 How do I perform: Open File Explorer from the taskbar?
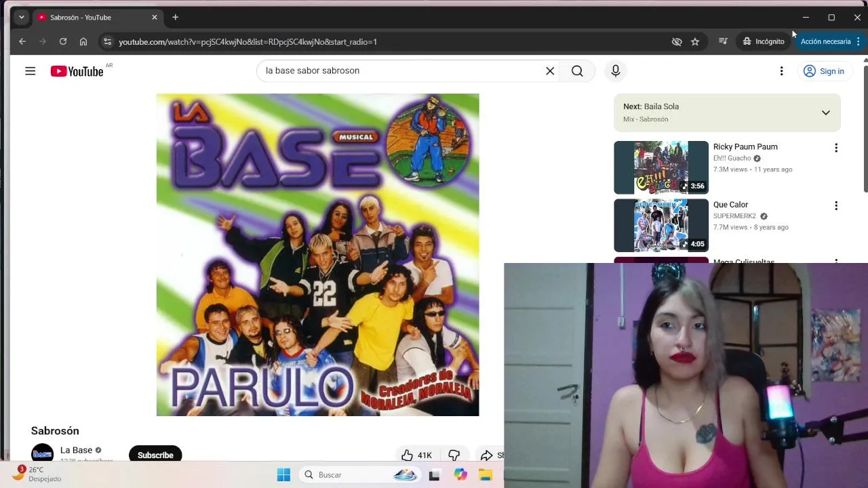click(486, 474)
